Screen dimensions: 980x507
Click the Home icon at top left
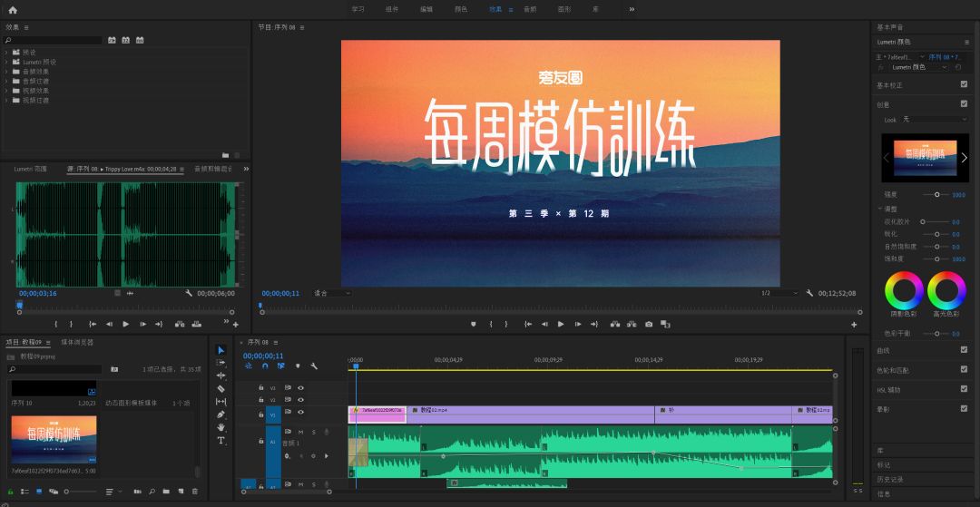(x=13, y=9)
